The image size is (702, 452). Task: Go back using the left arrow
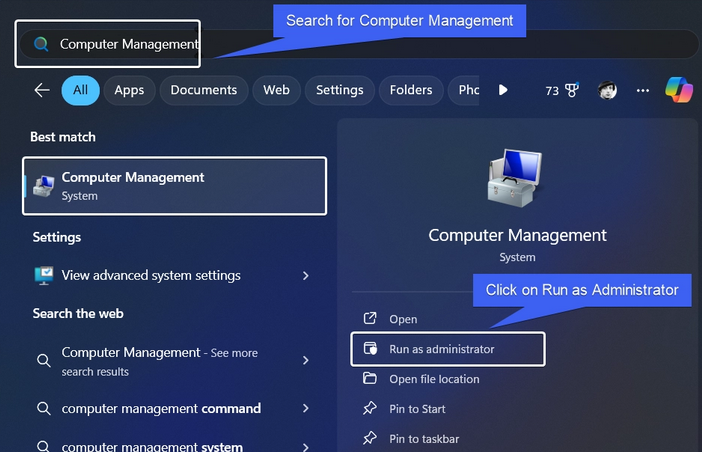[42, 90]
